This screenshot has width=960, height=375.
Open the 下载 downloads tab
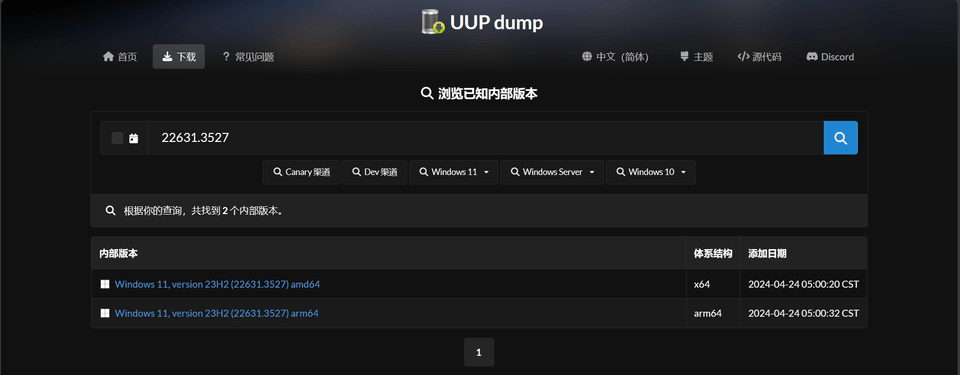[x=179, y=57]
